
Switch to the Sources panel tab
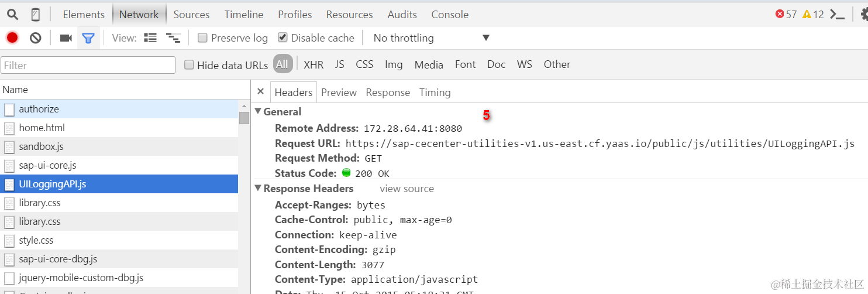click(x=191, y=15)
